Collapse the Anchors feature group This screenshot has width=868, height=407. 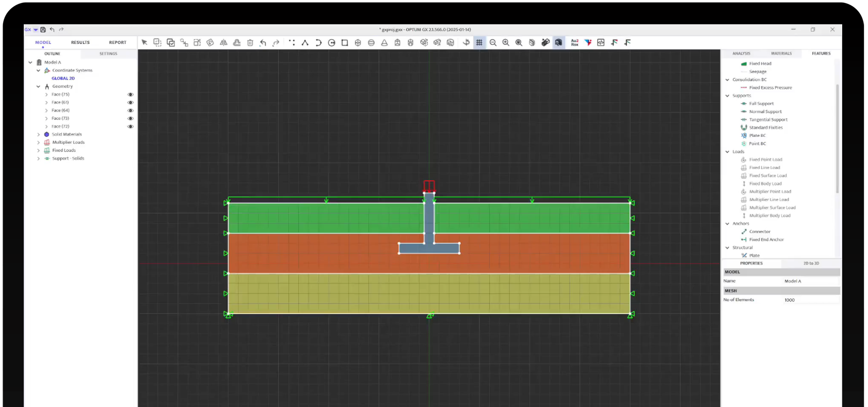tap(728, 224)
